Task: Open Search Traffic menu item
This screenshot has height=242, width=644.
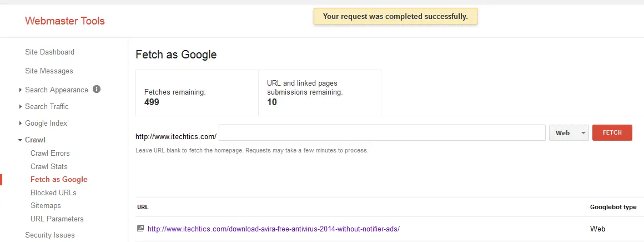Action: coord(47,107)
